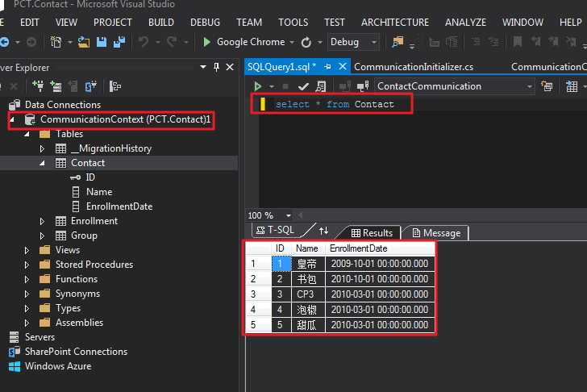Click the Undo icon in main toolbar

144,42
